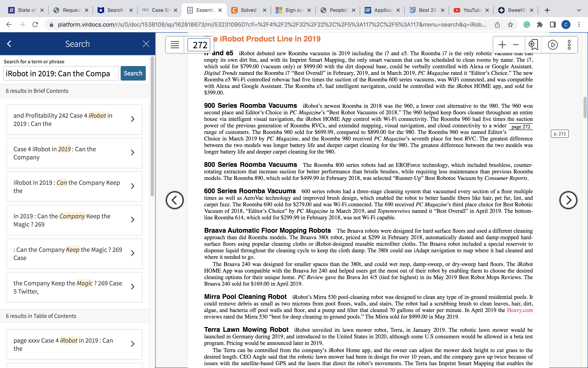Click the p. 272 page marker

point(560,134)
